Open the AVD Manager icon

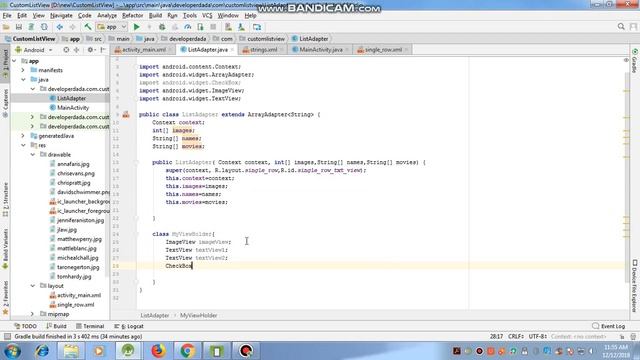228,27
